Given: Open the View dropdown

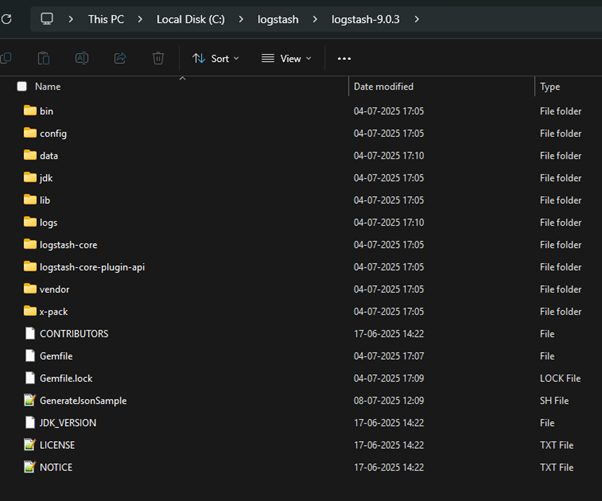Looking at the screenshot, I should (286, 58).
